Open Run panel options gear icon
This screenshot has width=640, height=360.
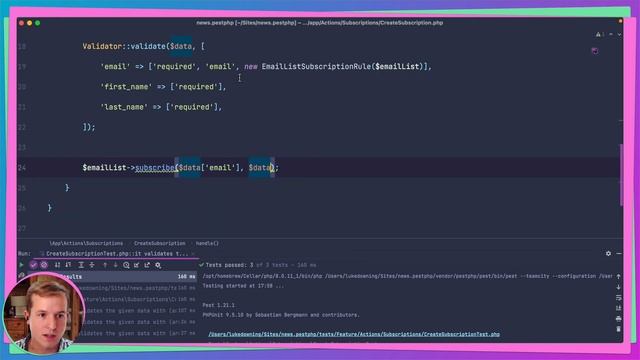click(x=608, y=253)
